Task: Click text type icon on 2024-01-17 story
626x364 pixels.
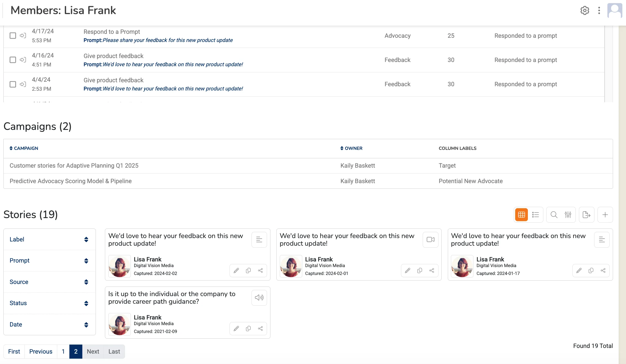Action: click(602, 240)
